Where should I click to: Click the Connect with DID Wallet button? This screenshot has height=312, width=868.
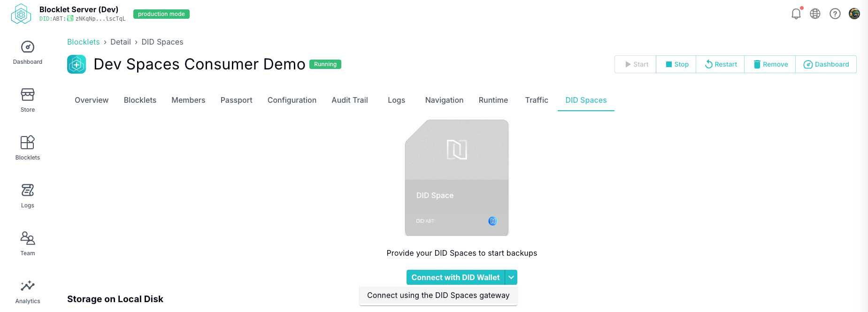(x=455, y=277)
